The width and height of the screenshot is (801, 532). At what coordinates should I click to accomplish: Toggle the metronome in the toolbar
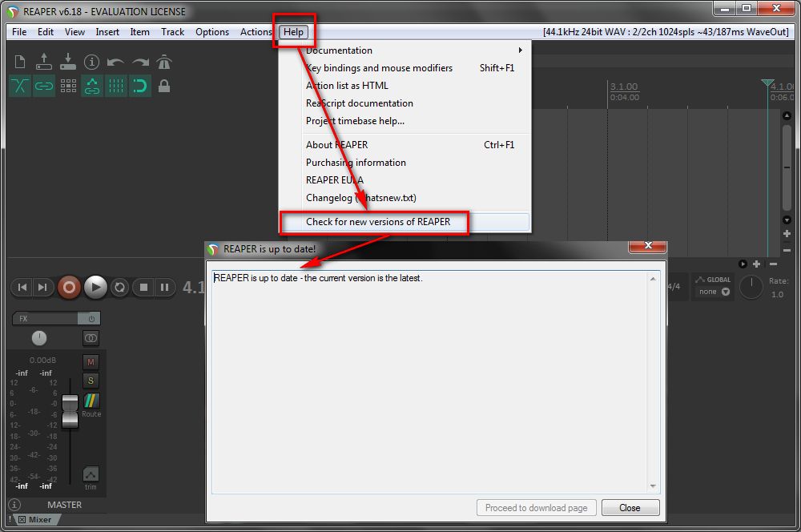[164, 62]
